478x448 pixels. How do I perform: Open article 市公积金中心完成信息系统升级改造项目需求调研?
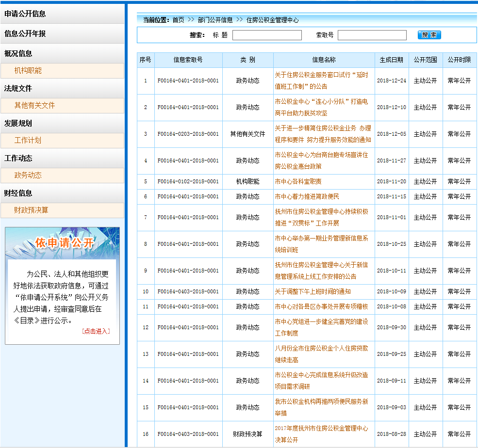[x=321, y=381]
